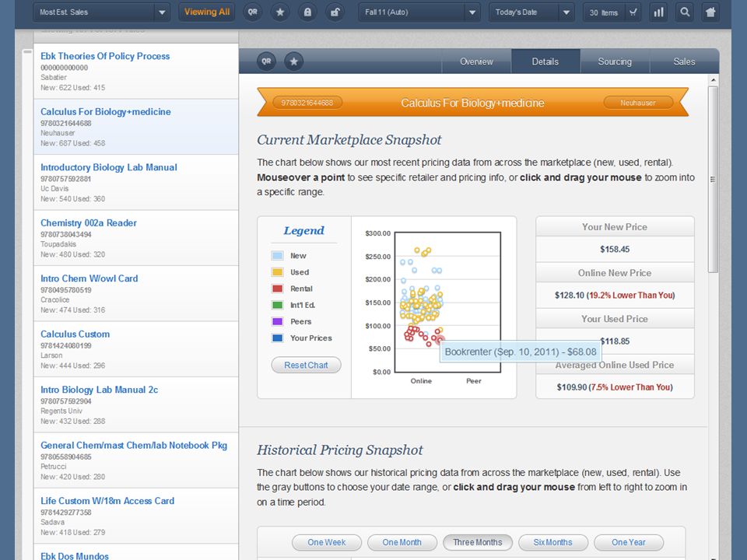Select the Three Months range button

[x=478, y=542]
